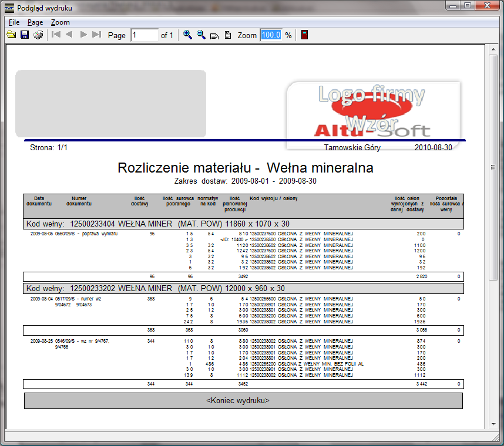Go to the previous page arrow

click(69, 35)
